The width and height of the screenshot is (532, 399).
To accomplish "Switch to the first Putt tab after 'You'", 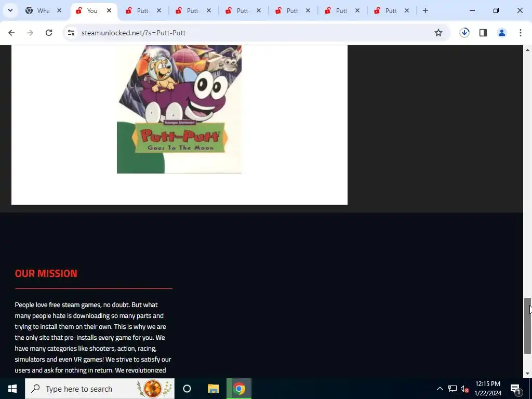I will (x=143, y=10).
